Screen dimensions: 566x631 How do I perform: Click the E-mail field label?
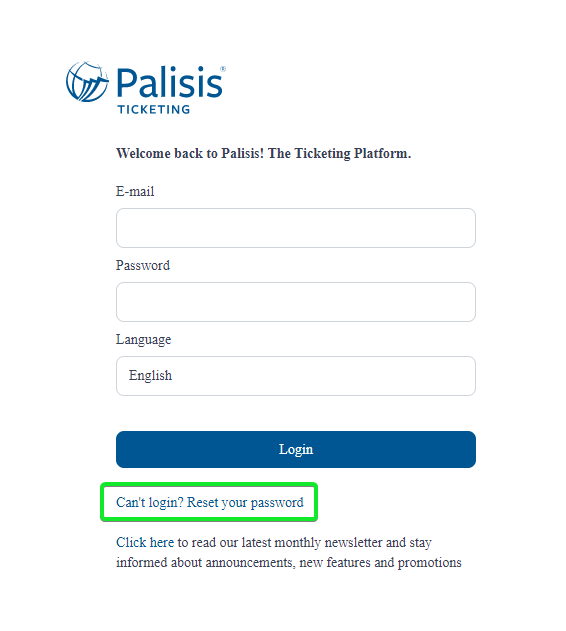click(135, 191)
